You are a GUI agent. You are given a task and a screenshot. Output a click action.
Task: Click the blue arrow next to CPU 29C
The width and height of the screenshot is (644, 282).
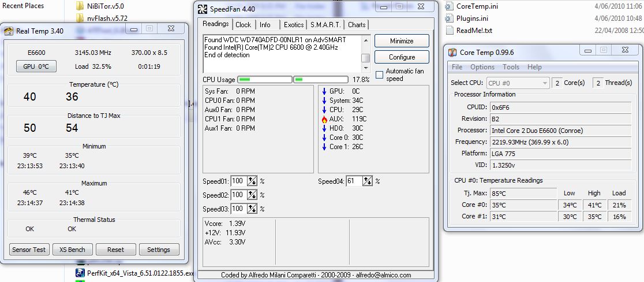point(324,110)
